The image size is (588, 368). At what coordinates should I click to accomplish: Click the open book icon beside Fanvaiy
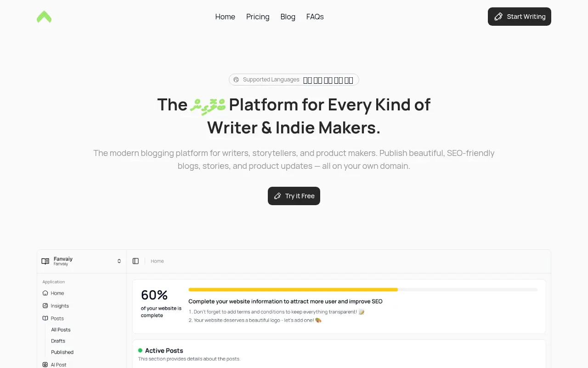[x=45, y=261]
